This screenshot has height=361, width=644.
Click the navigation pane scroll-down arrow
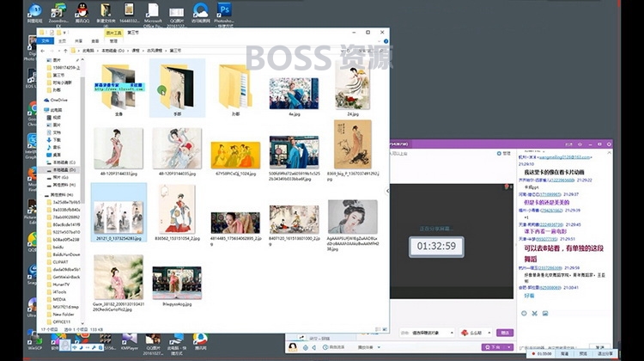click(82, 323)
